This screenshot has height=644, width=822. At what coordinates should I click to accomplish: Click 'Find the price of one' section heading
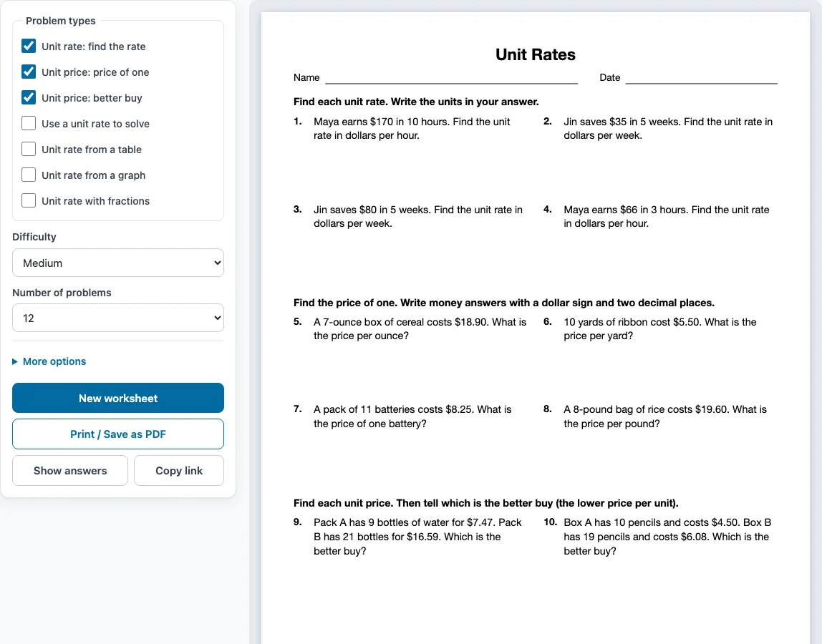[504, 303]
